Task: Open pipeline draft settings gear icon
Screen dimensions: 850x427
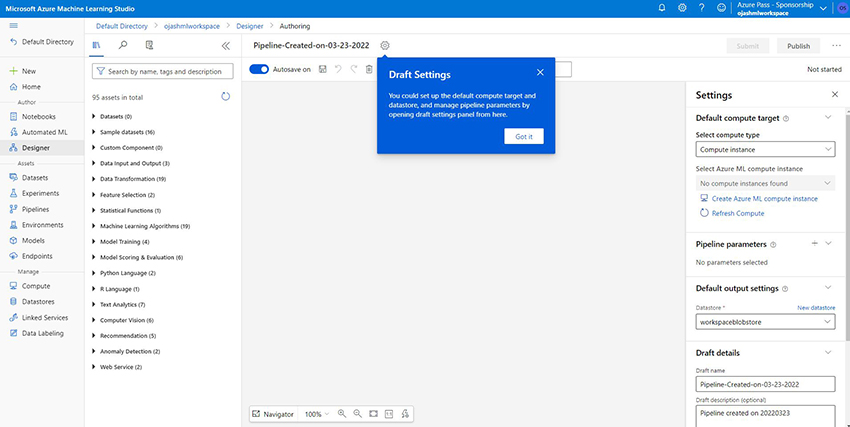Action: pyautogui.click(x=386, y=46)
